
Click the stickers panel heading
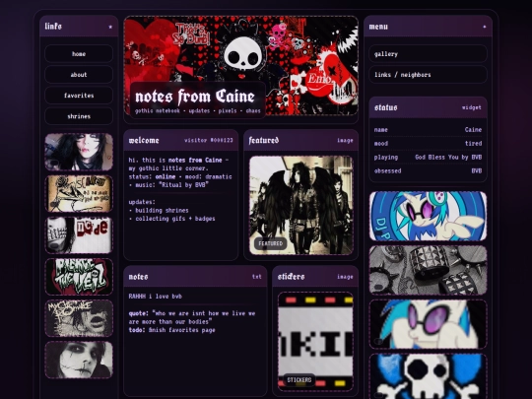pyautogui.click(x=291, y=277)
